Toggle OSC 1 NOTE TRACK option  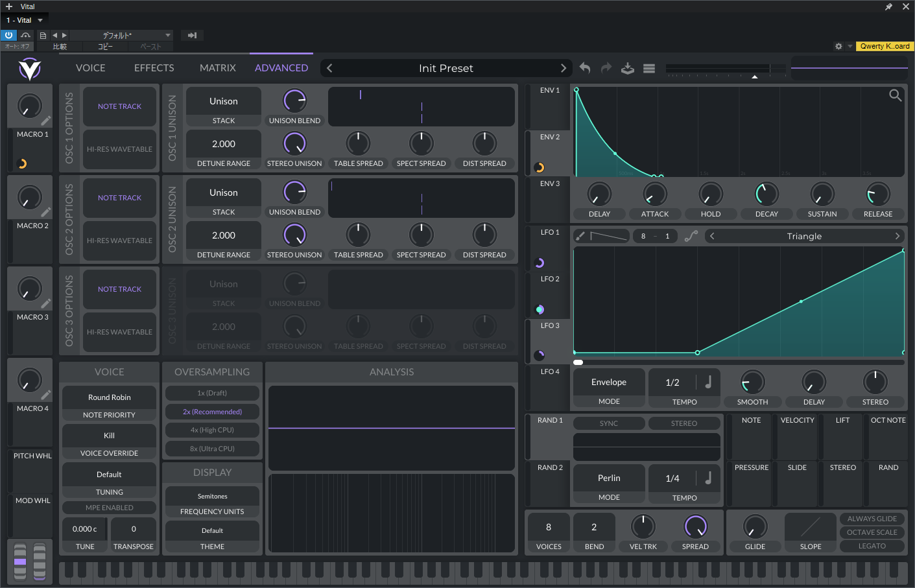click(x=119, y=106)
